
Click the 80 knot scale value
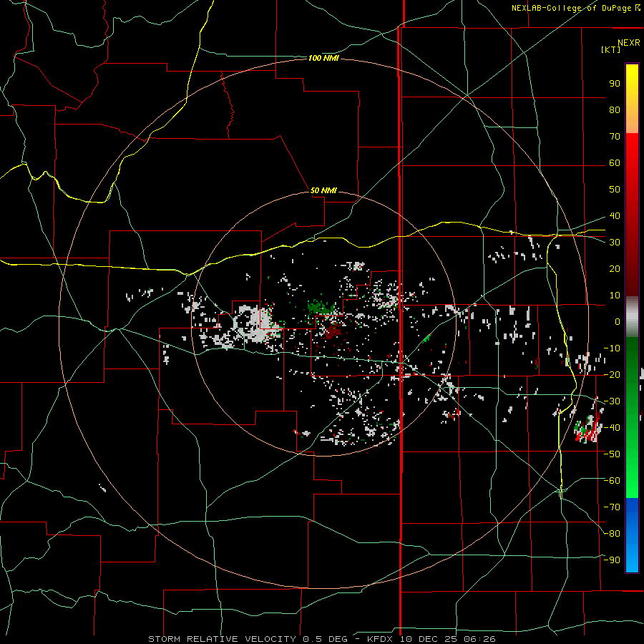615,110
